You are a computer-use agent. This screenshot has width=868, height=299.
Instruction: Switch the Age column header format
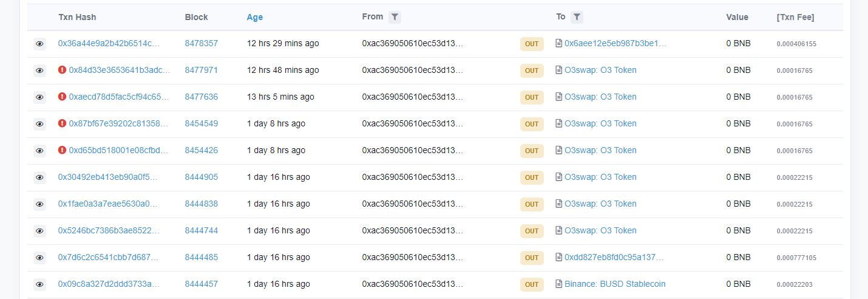pyautogui.click(x=255, y=17)
